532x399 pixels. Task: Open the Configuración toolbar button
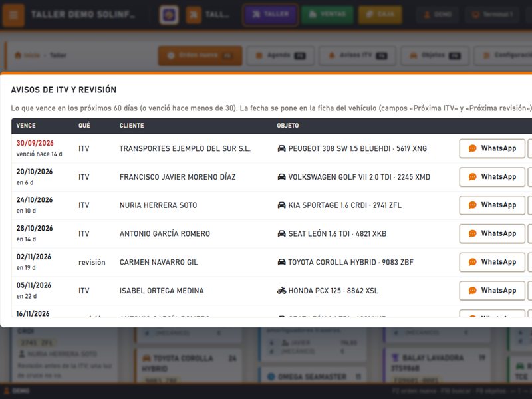[503, 56]
